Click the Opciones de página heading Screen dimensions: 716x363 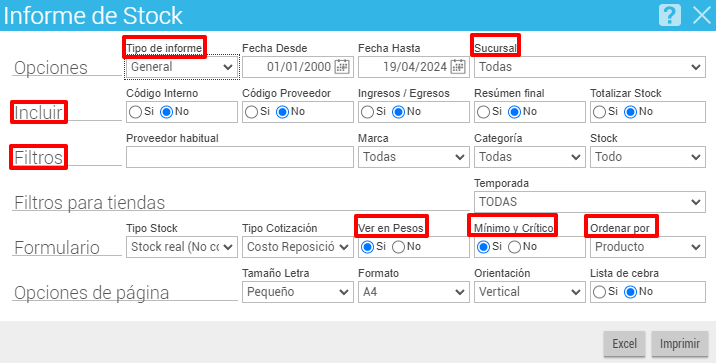coord(91,293)
